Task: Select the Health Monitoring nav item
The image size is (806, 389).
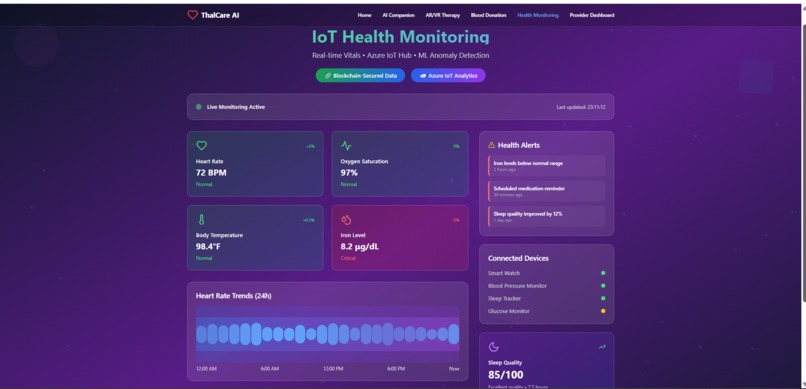Action: [538, 15]
